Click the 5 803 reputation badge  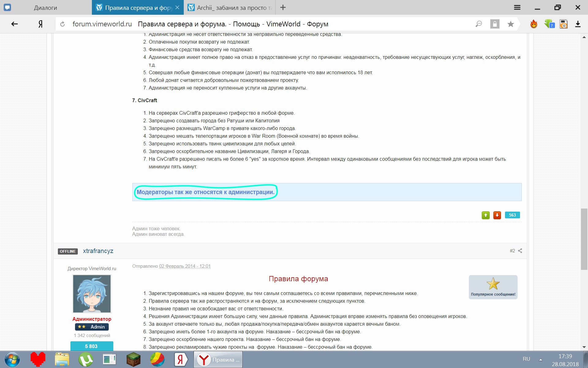coord(92,346)
